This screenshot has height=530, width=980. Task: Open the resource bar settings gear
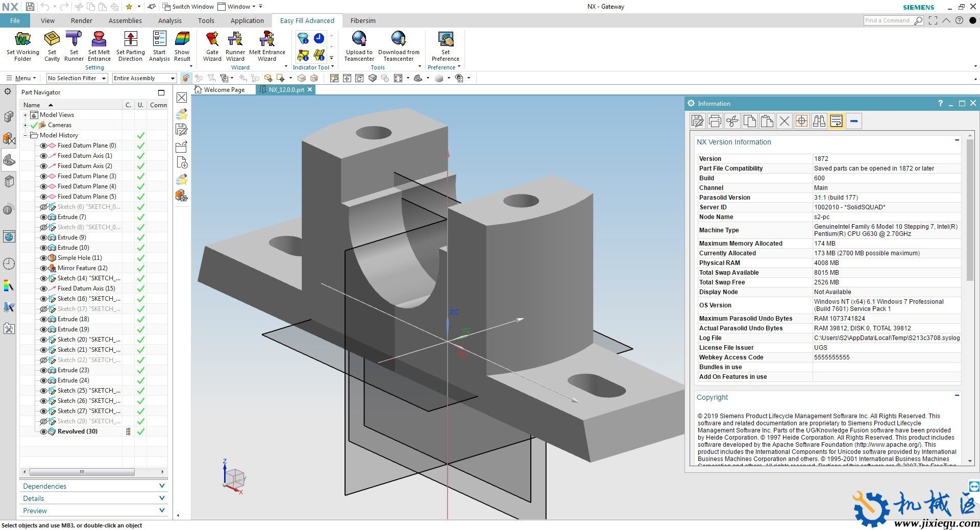pyautogui.click(x=8, y=92)
